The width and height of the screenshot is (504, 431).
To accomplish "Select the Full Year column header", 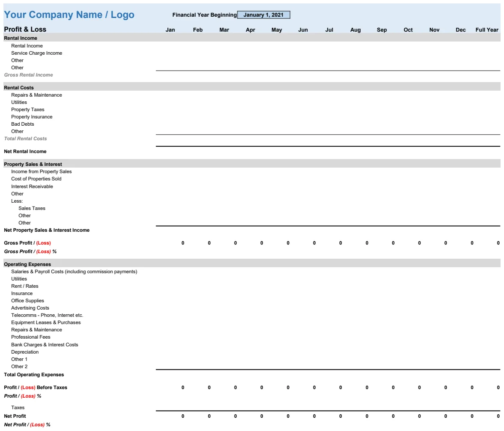I will (487, 30).
